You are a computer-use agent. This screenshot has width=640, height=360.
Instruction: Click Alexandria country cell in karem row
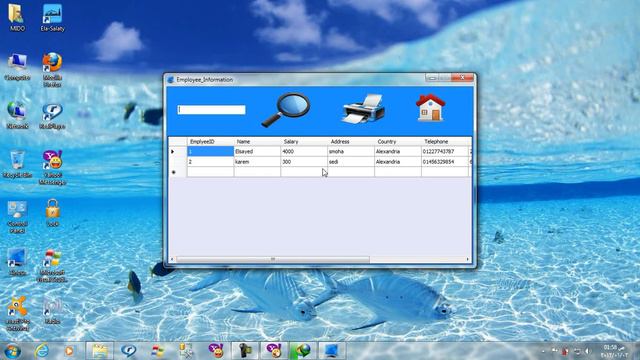[x=398, y=162]
